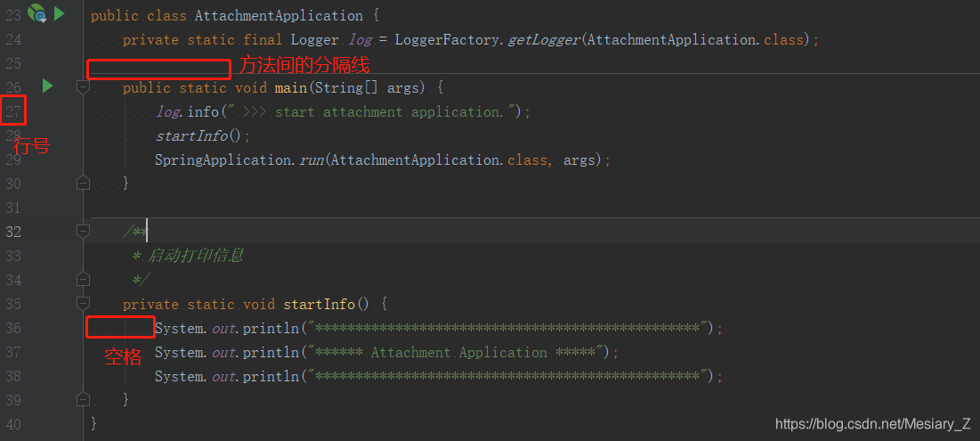Click LoggerFactory on line 24
980x441 pixels.
[x=447, y=40]
